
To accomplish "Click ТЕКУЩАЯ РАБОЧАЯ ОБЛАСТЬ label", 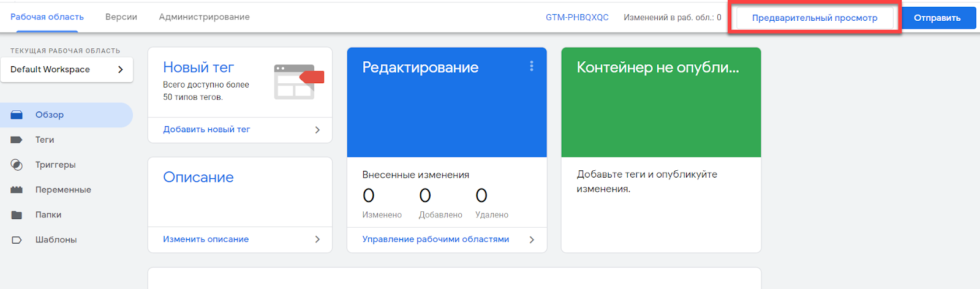I will point(65,51).
